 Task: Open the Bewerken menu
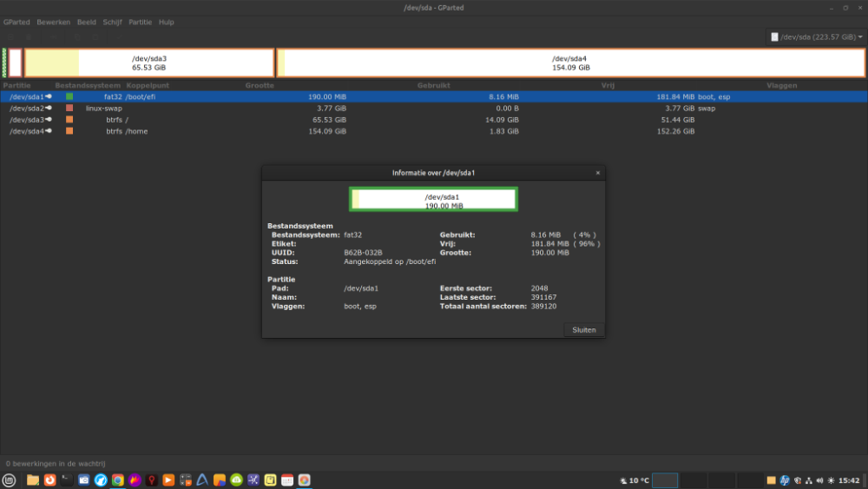point(53,22)
